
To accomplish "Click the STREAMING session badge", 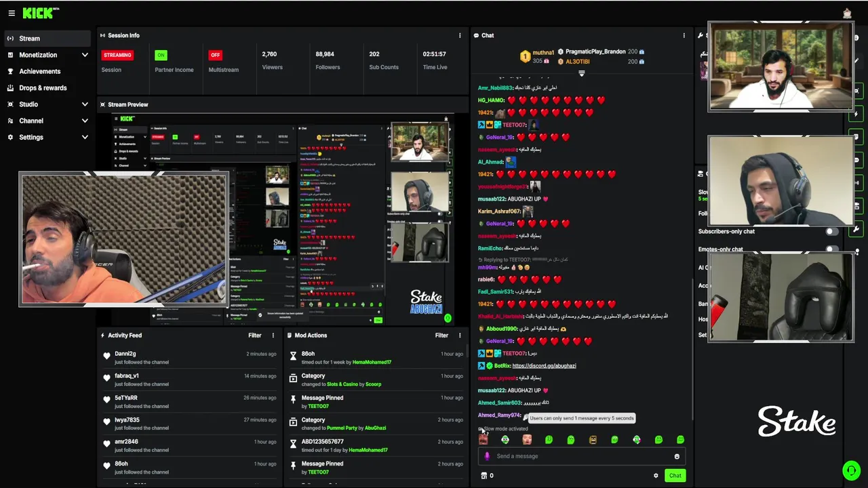I will pyautogui.click(x=117, y=55).
